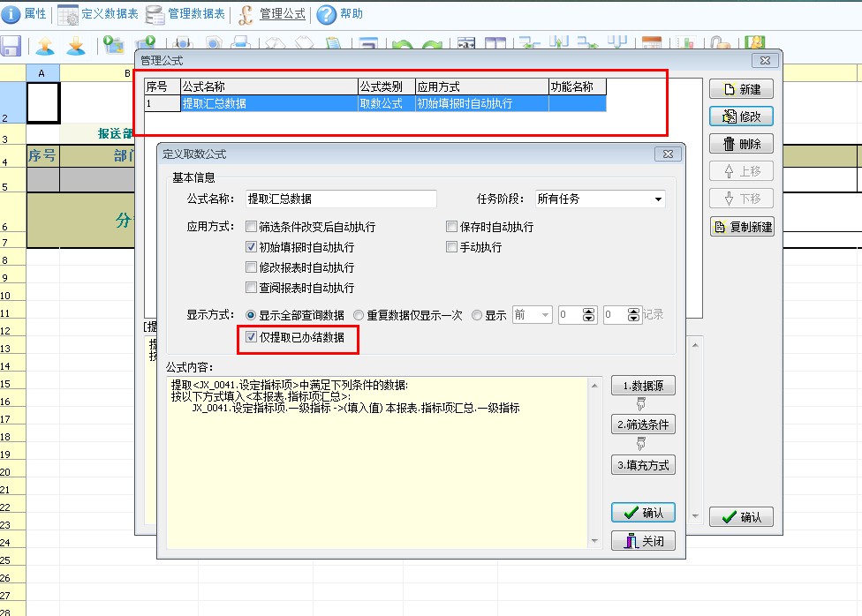The height and width of the screenshot is (616, 862).
Task: Click the 1.数据源 button
Action: click(642, 386)
